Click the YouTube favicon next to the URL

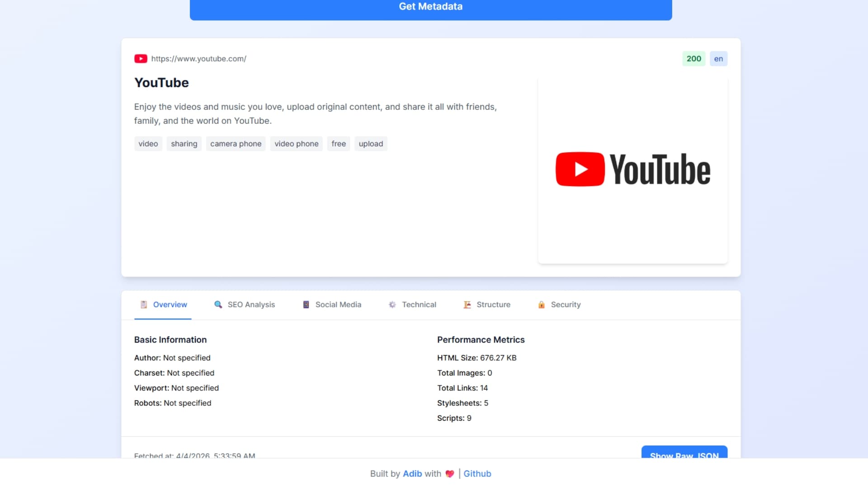tap(141, 59)
